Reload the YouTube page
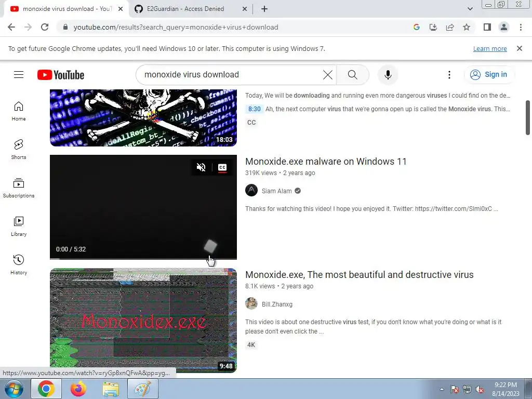Viewport: 532px width, 399px height. click(x=45, y=27)
